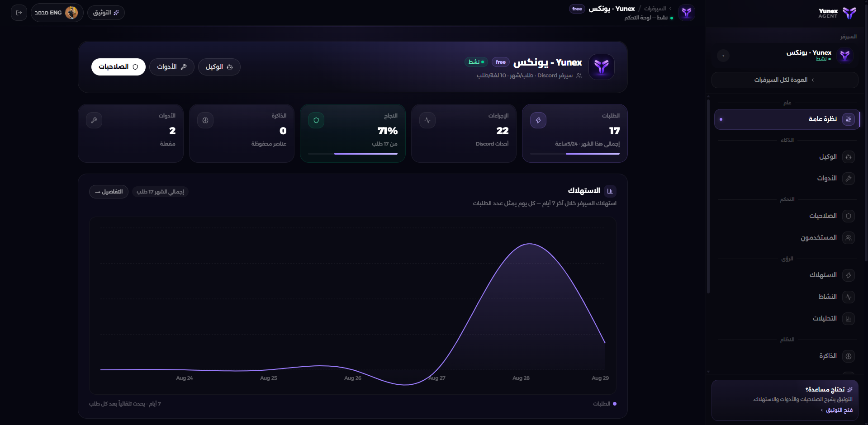868x425 pixels.
Task: Click the Aug 29 label on the chart axis
Action: click(600, 378)
